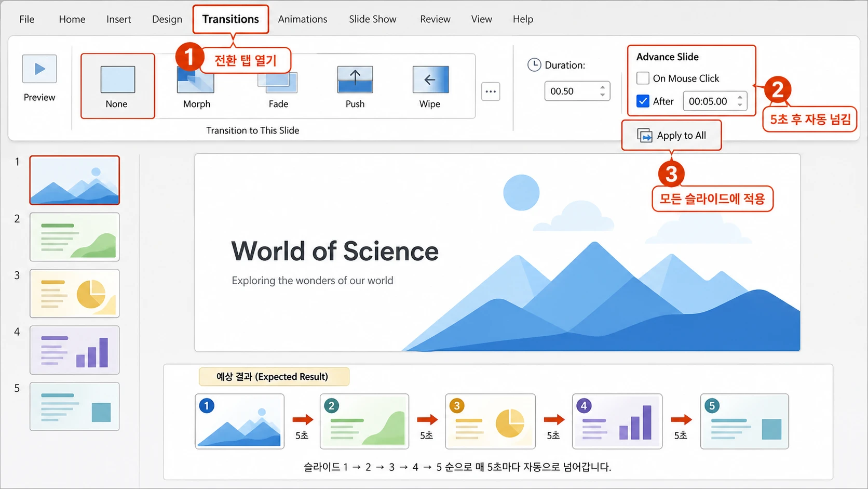Click the Transition to This Slide label
Image resolution: width=868 pixels, height=489 pixels.
coord(253,130)
